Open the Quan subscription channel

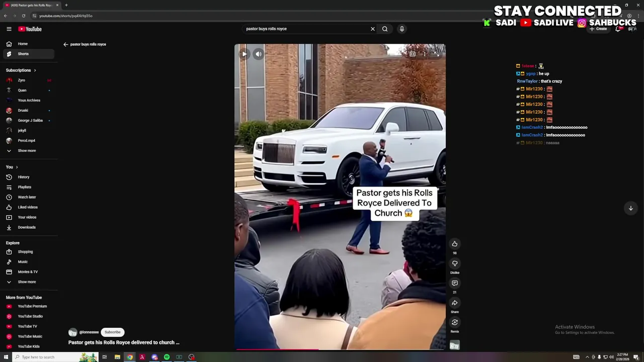(x=29, y=90)
